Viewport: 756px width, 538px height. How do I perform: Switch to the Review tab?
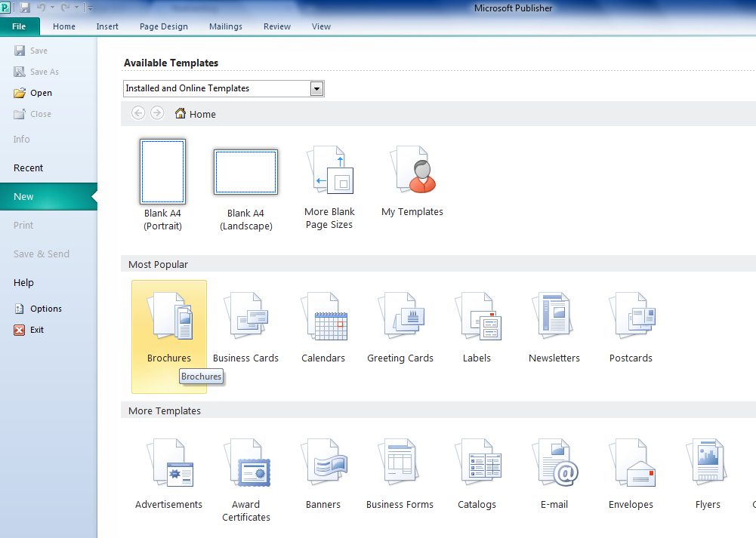(277, 26)
